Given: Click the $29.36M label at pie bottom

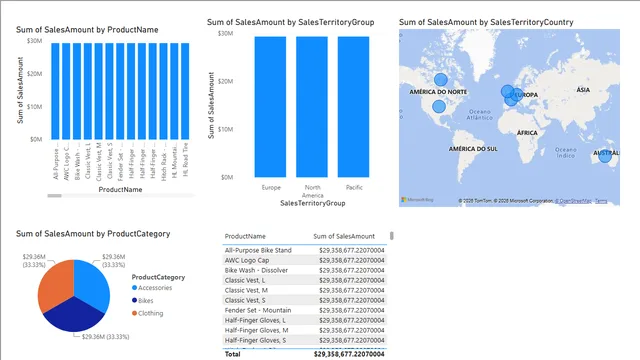Looking at the screenshot, I should [x=105, y=337].
